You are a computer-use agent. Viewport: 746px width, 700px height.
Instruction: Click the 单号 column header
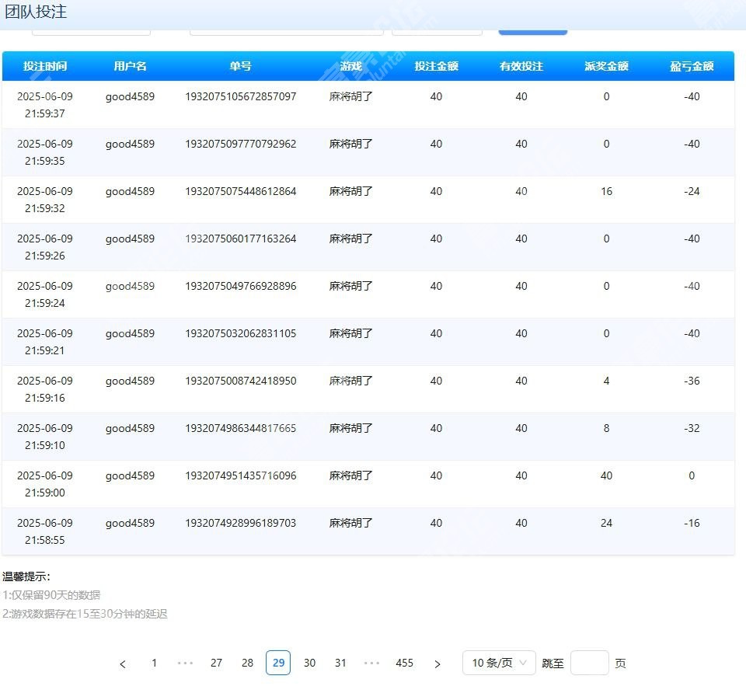tap(240, 66)
